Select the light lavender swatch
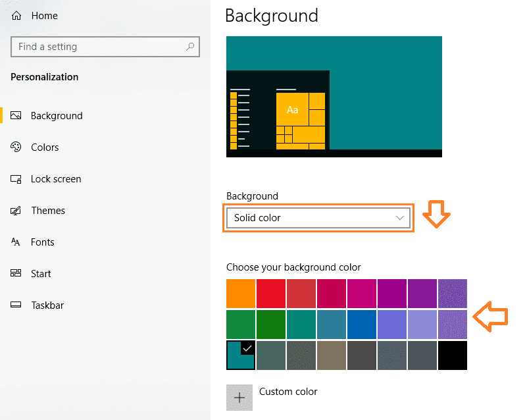525x420 pixels. pos(422,325)
